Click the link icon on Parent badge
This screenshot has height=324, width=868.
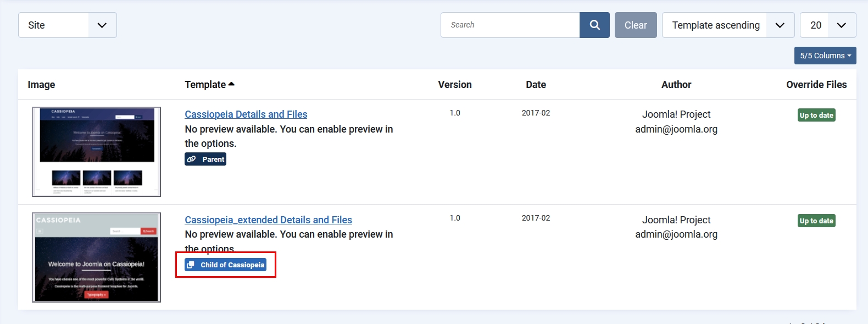(191, 160)
